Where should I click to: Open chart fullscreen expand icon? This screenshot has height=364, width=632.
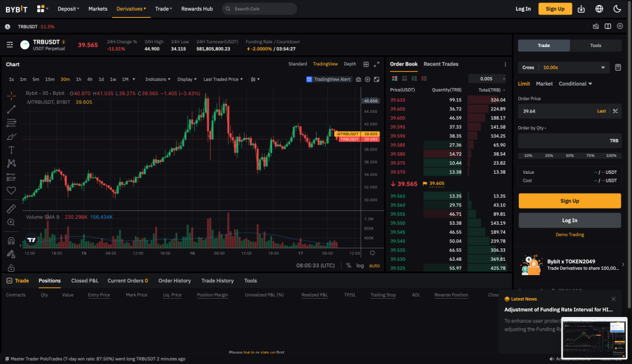click(x=376, y=64)
